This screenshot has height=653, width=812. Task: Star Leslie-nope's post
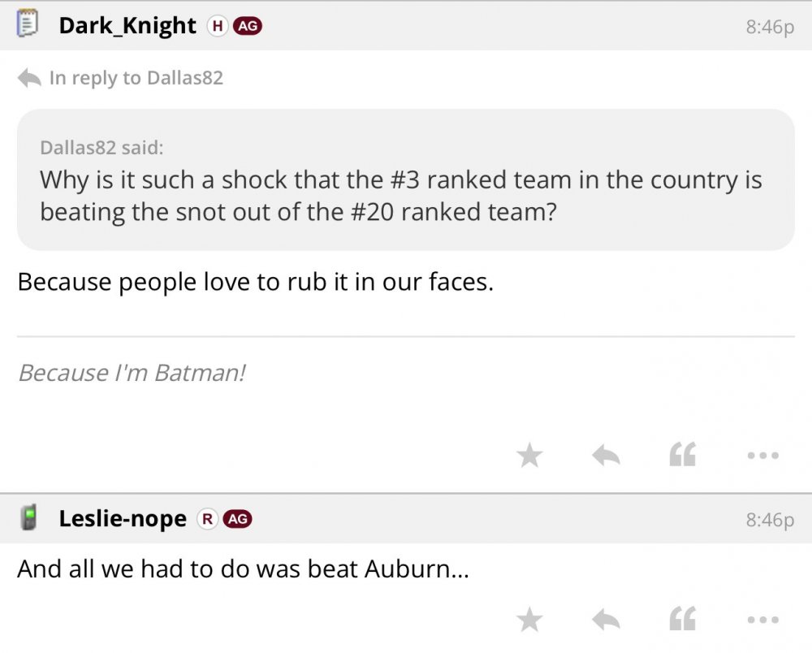tap(529, 621)
